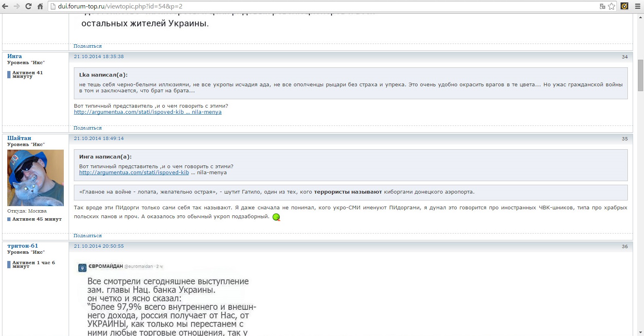Go to the browser Home page

(x=40, y=6)
